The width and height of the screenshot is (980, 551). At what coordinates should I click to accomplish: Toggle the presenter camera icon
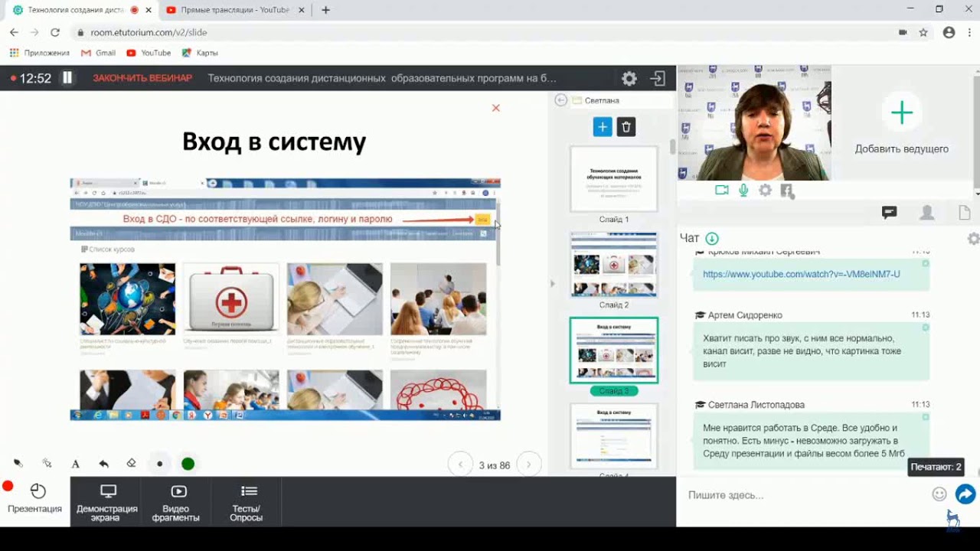click(x=721, y=190)
